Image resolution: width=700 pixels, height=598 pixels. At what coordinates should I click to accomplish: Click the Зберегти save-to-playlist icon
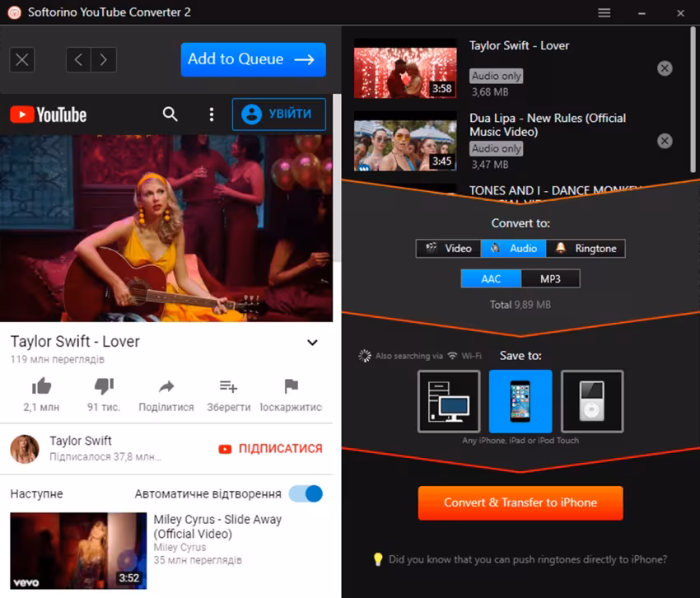(228, 386)
